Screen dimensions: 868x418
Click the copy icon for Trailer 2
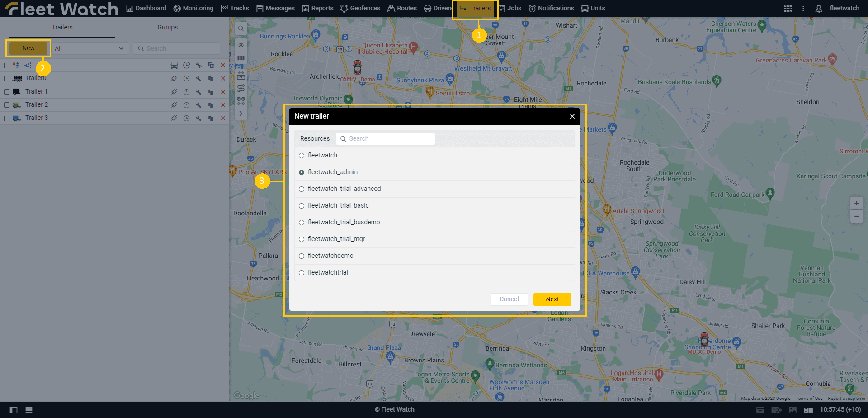pos(211,105)
